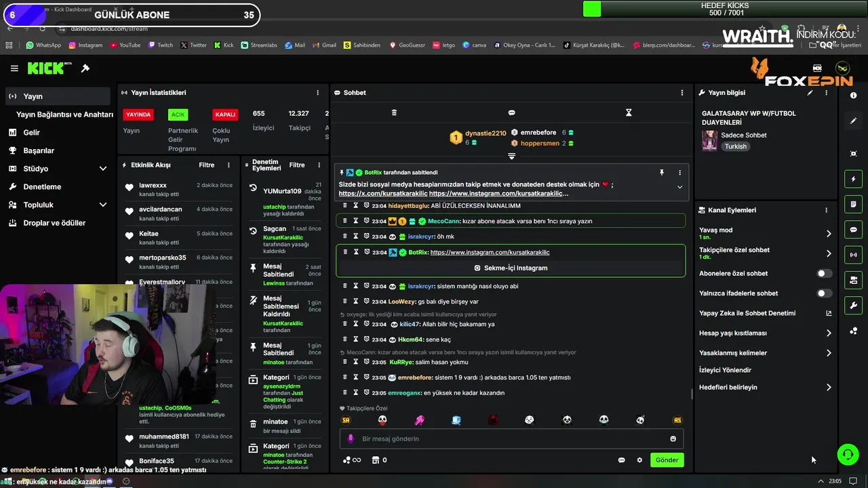The image size is (868, 488).
Task: Open instagram.com/kursatkarakilic link in BotRix message
Action: [x=490, y=252]
